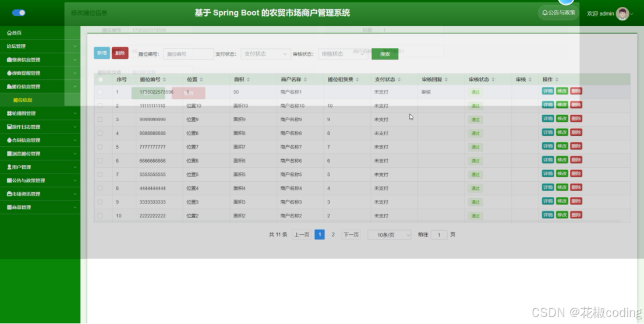Check the row with 摊位编号 6666666666
644x324 pixels.
(100, 161)
